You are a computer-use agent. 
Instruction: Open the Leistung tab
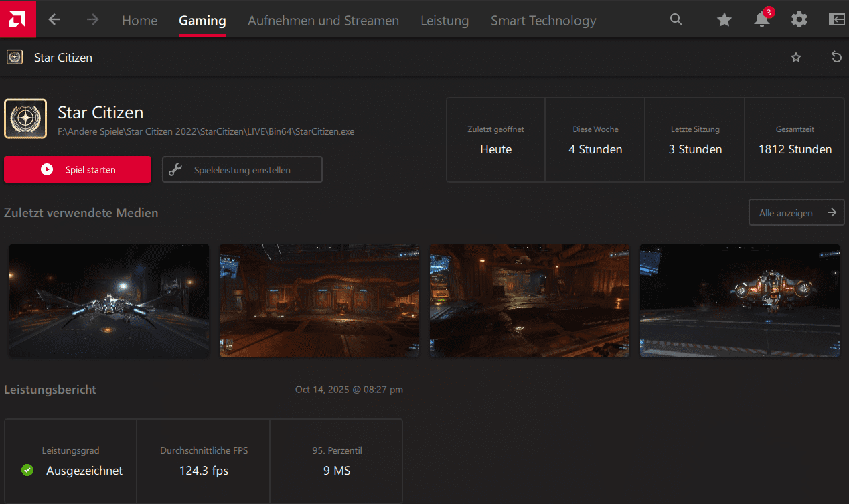tap(445, 21)
